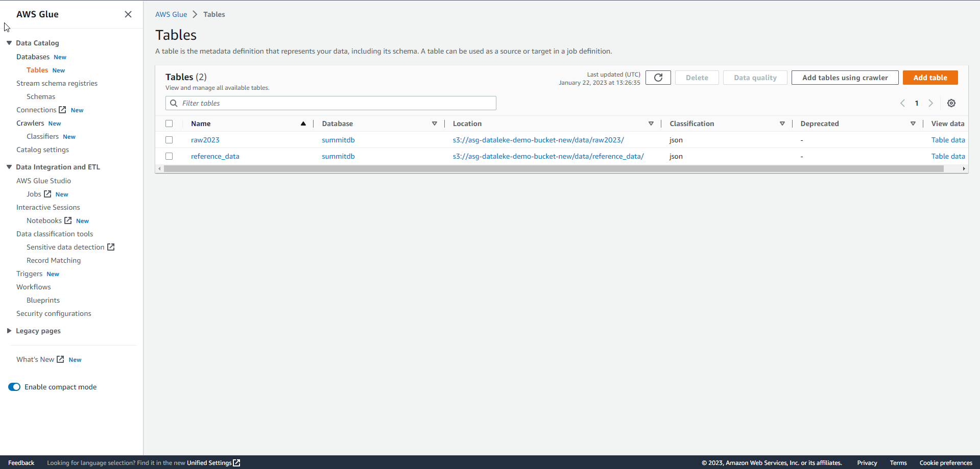Open S3 location for reference_data

548,156
